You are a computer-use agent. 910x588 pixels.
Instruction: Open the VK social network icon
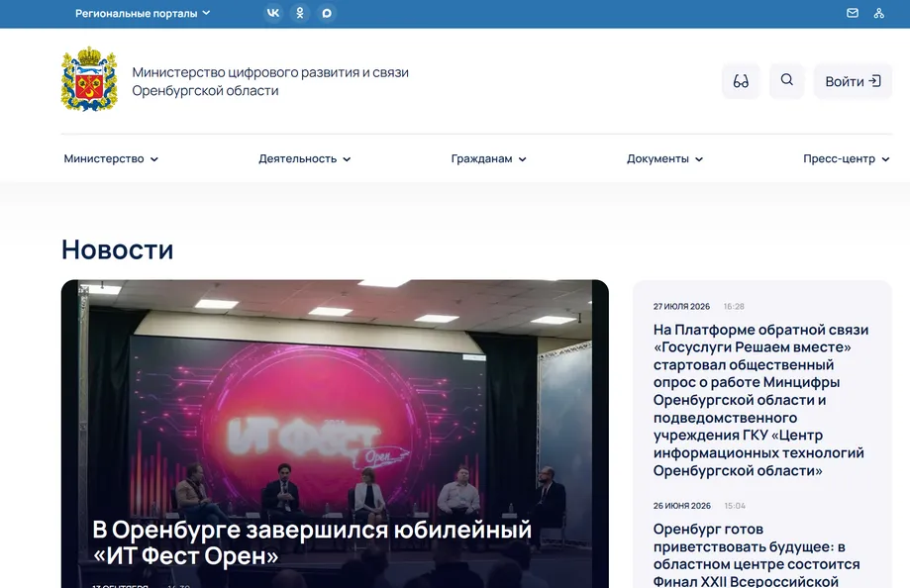(x=272, y=13)
